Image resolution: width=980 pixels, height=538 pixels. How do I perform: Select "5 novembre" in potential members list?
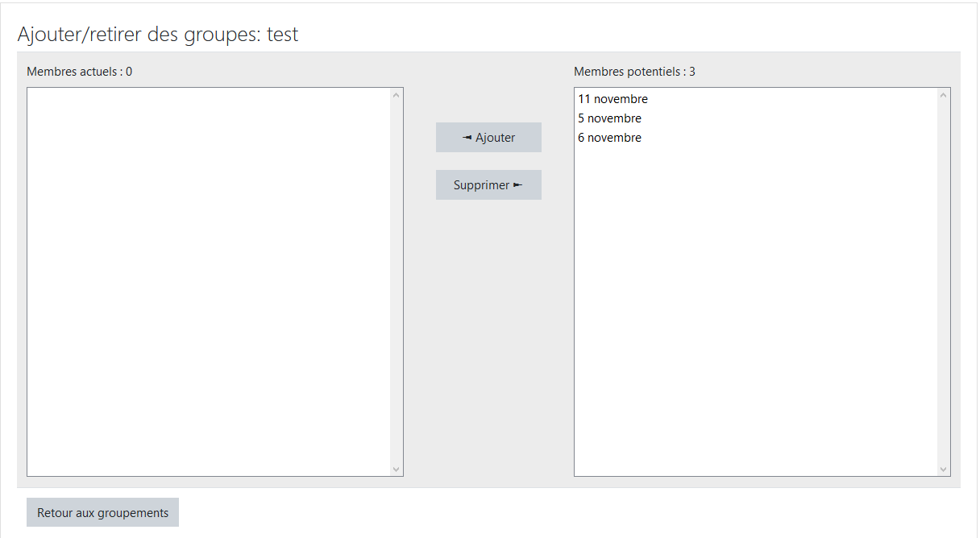pos(609,118)
